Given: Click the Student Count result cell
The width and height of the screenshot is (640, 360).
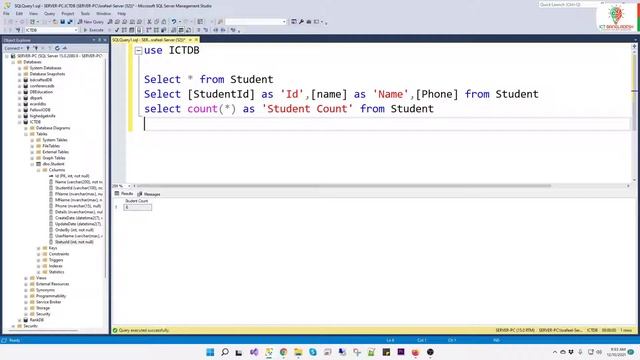Looking at the screenshot, I should pyautogui.click(x=138, y=207).
